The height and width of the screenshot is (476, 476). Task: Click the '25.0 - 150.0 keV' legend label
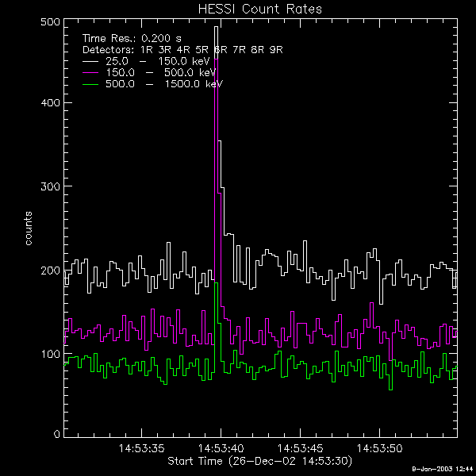tap(158, 61)
